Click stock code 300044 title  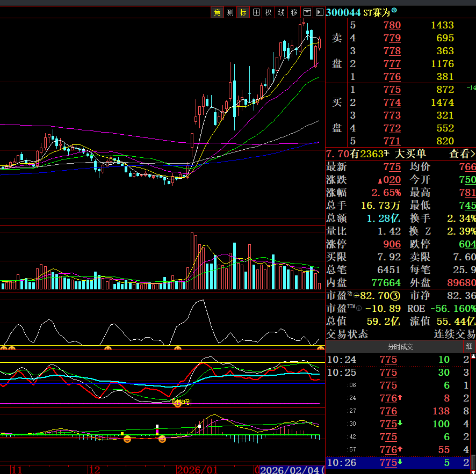click(343, 12)
